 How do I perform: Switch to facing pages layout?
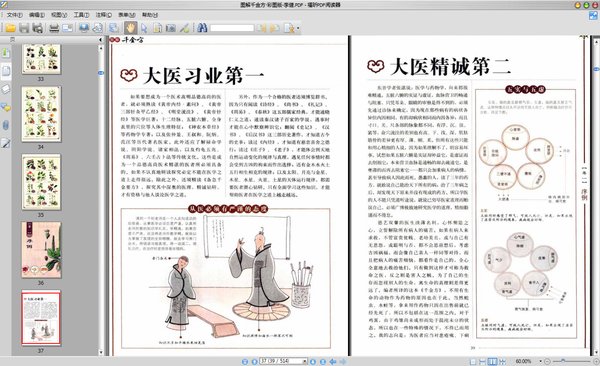point(492,361)
